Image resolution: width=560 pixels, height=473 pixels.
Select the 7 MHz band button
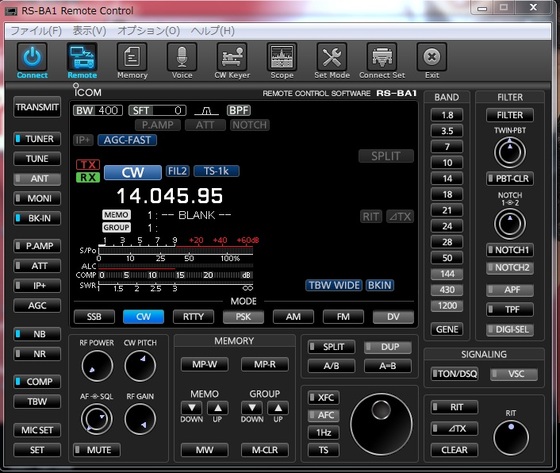[x=447, y=146]
